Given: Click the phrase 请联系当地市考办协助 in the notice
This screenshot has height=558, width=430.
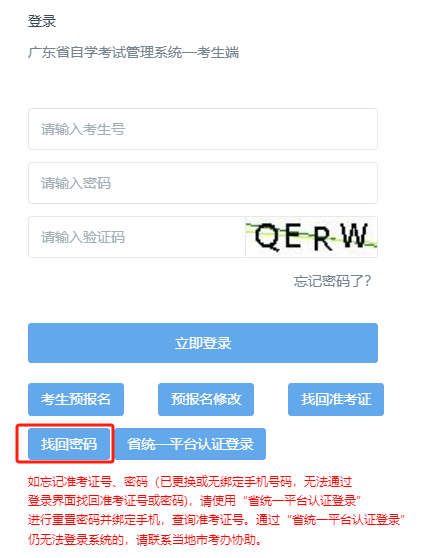Looking at the screenshot, I should pos(196,540).
